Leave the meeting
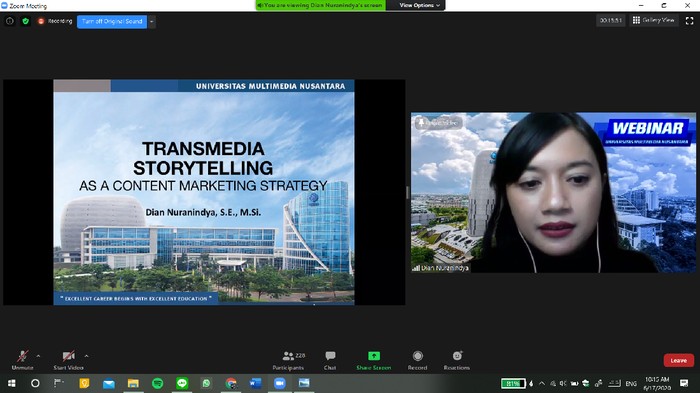 coord(679,360)
